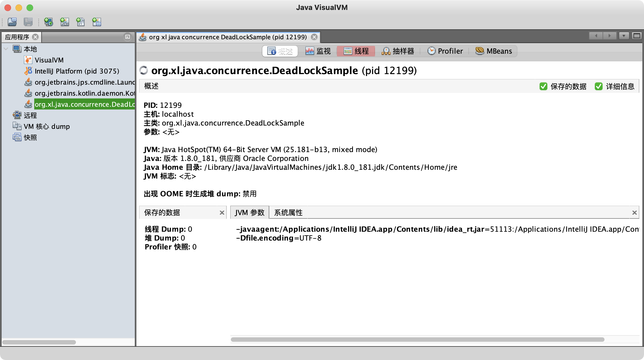Close the 保存的数据 section
The image size is (644, 360).
click(x=222, y=212)
